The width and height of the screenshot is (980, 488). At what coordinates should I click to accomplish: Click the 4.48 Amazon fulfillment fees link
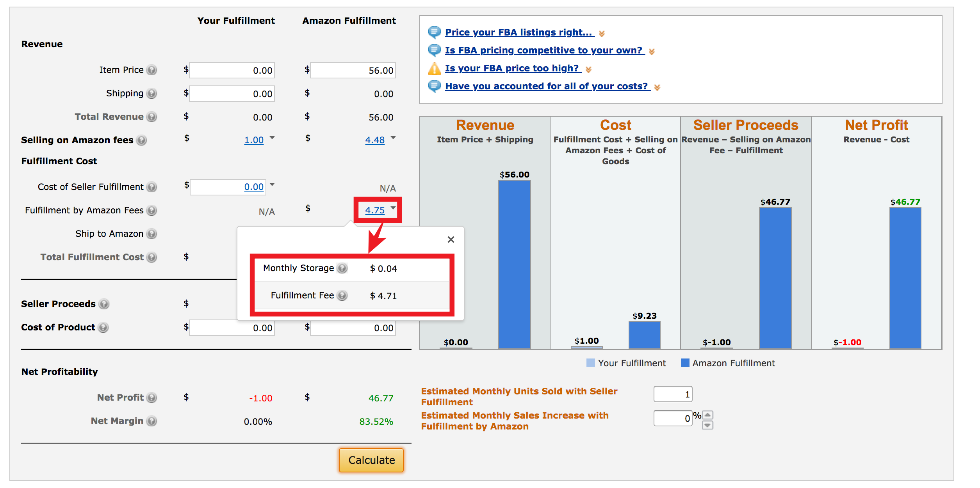[x=375, y=140]
